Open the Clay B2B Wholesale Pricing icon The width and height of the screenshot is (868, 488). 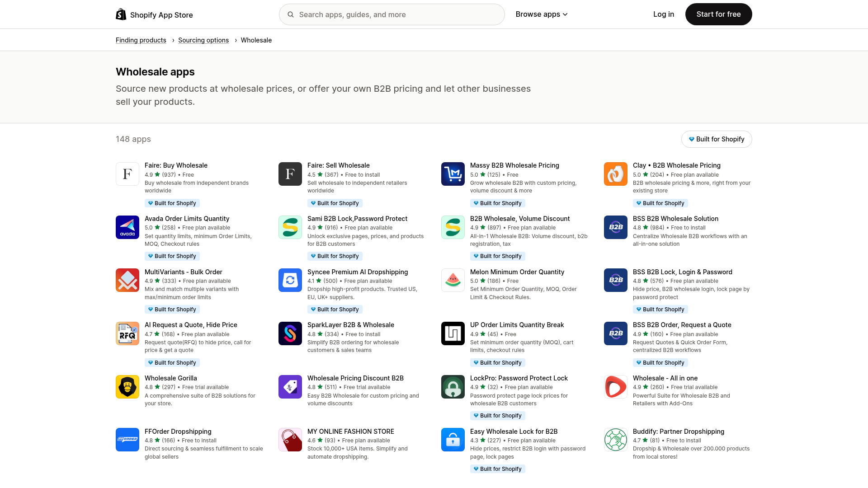pyautogui.click(x=616, y=174)
